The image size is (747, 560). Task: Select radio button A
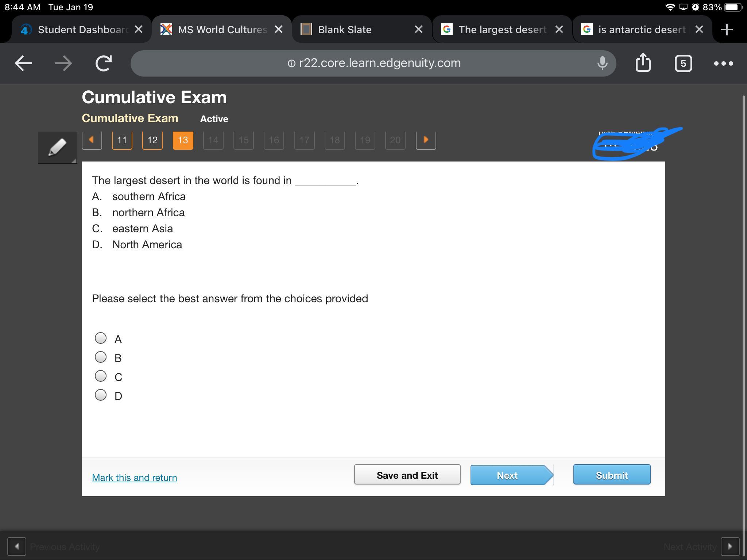(101, 338)
